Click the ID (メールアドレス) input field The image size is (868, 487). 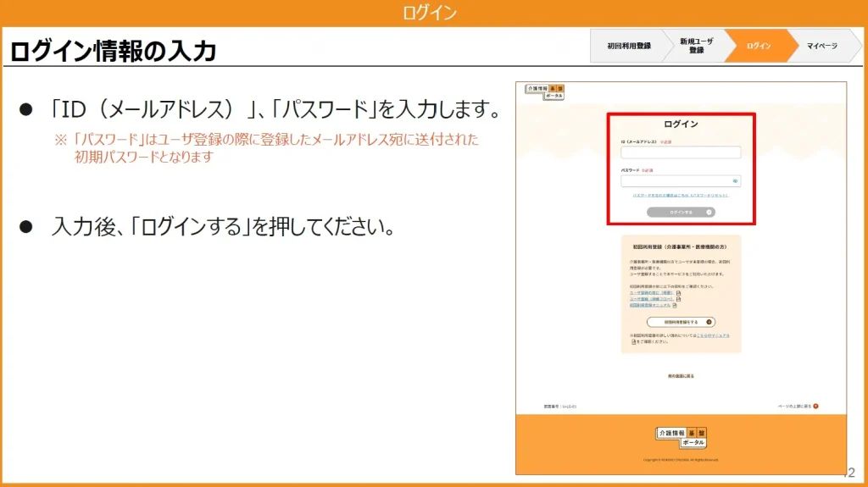681,152
